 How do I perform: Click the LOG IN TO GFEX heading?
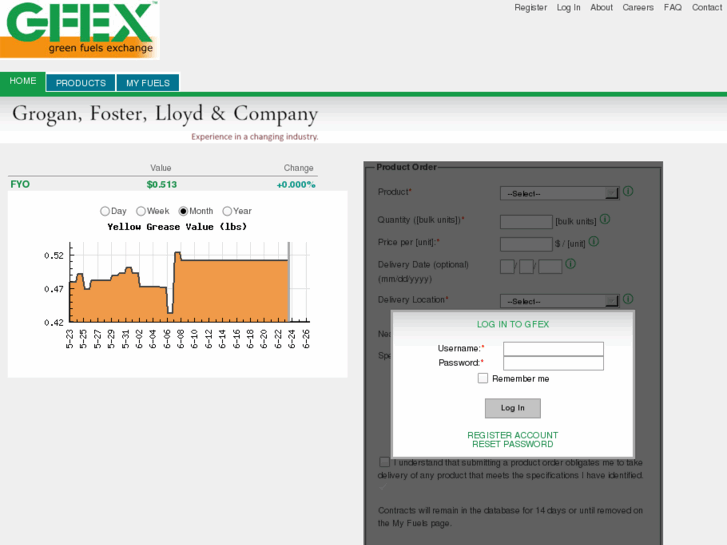tap(513, 324)
